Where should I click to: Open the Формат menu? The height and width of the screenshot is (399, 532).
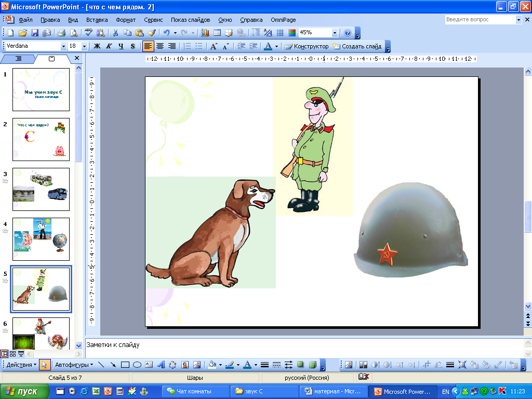pos(126,20)
